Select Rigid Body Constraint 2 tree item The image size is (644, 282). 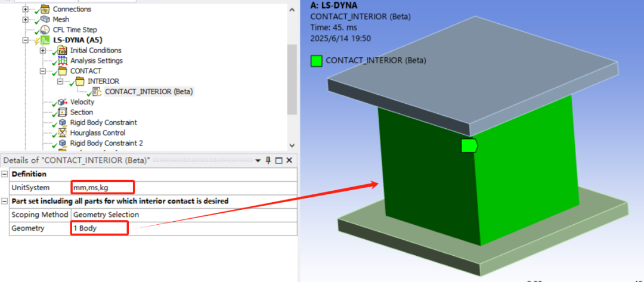107,143
